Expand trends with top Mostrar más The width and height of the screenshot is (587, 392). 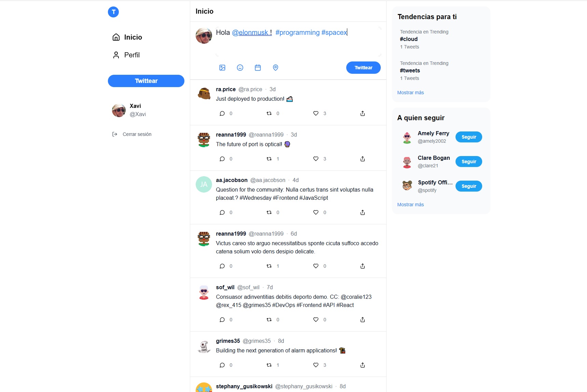[x=410, y=93]
